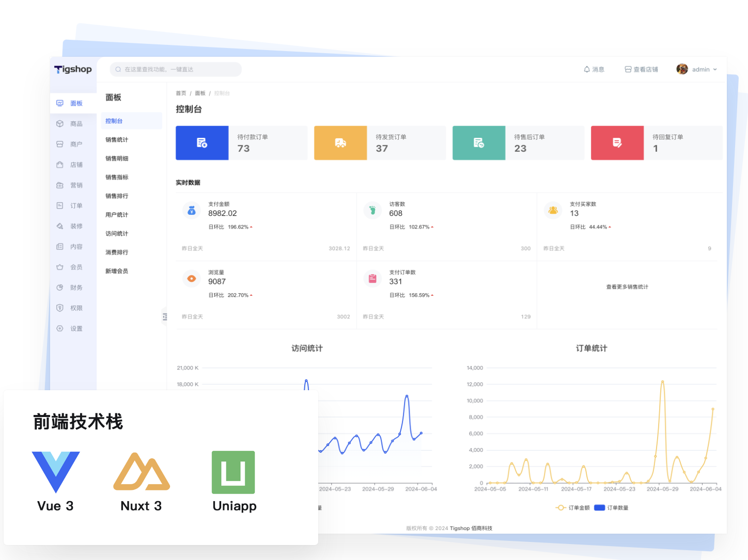748x560 pixels.
Task: Click the 浏览量 eye icon
Action: pos(192,279)
